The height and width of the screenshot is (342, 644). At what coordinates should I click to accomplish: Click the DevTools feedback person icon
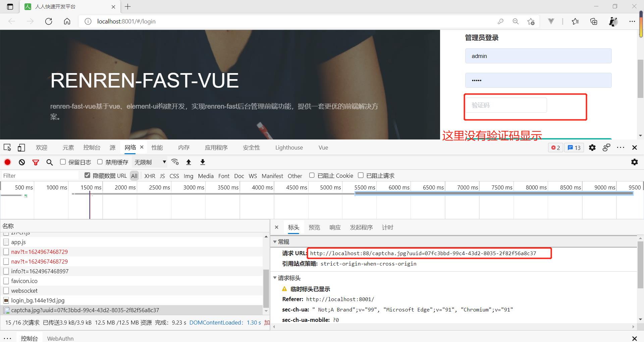coord(606,148)
